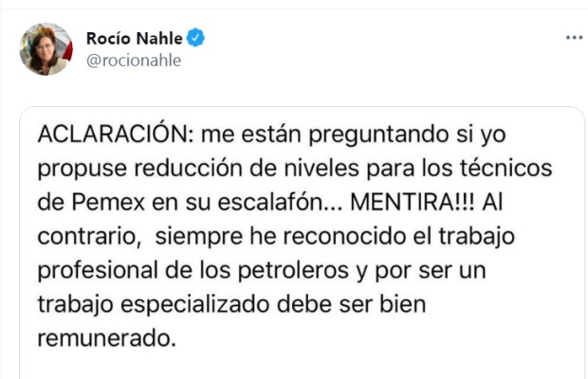Click the word remunerado in the image
The width and height of the screenshot is (588, 379).
(x=107, y=338)
